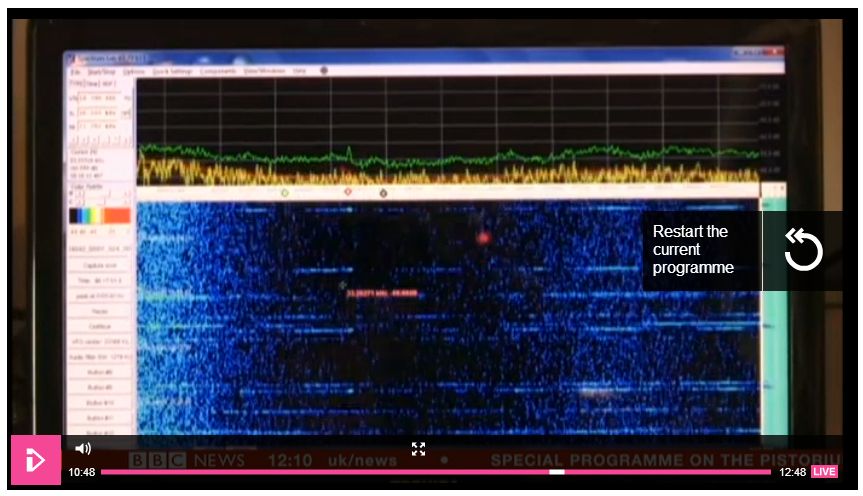Click the 12:48 end time label
This screenshot has height=496, width=863.
(793, 472)
